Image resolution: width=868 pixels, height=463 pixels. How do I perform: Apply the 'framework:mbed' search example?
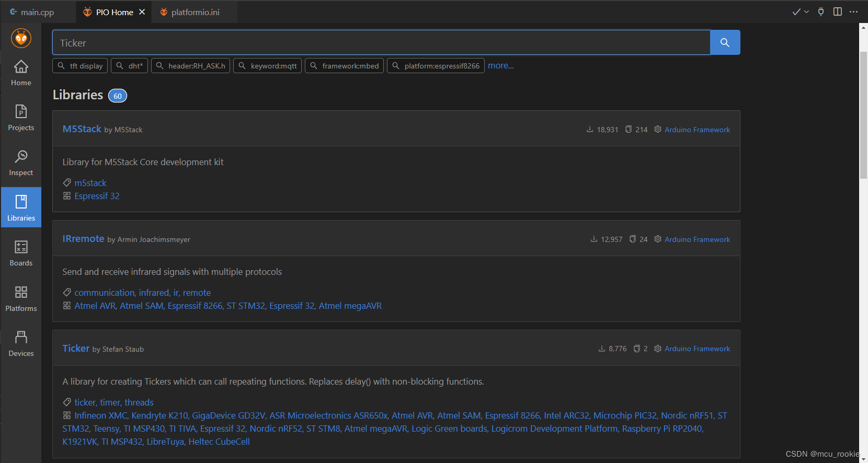click(345, 66)
